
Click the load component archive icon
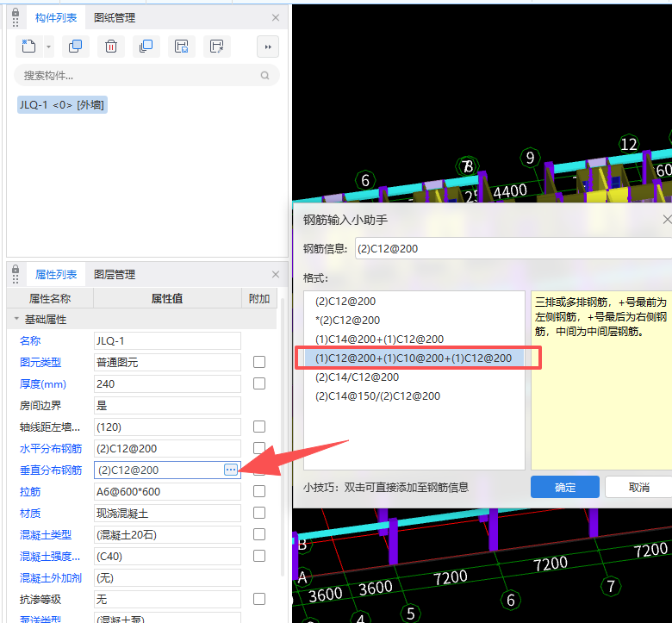pyautogui.click(x=217, y=47)
